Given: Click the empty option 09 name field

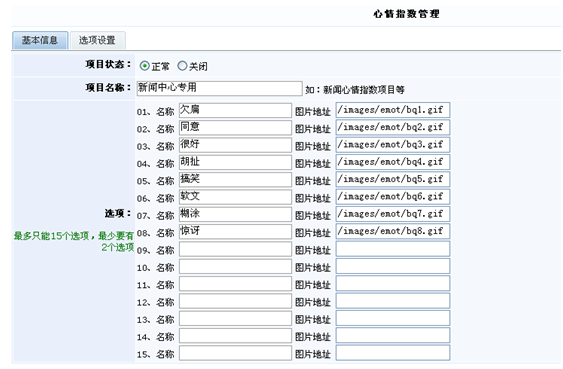Looking at the screenshot, I should pyautogui.click(x=235, y=249).
